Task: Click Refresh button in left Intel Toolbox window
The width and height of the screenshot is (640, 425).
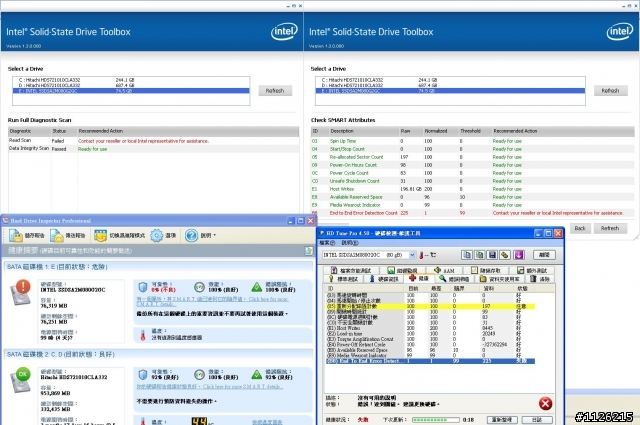Action: pos(275,91)
